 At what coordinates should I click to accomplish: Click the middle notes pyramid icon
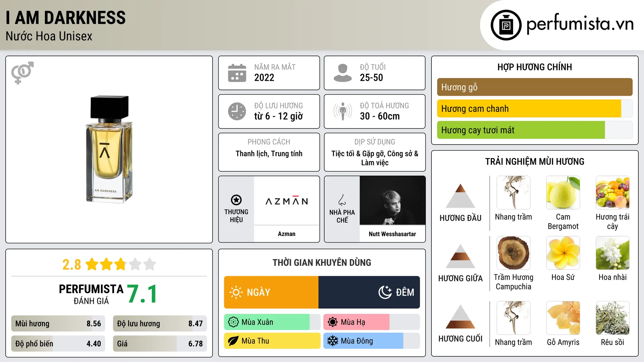point(460,256)
